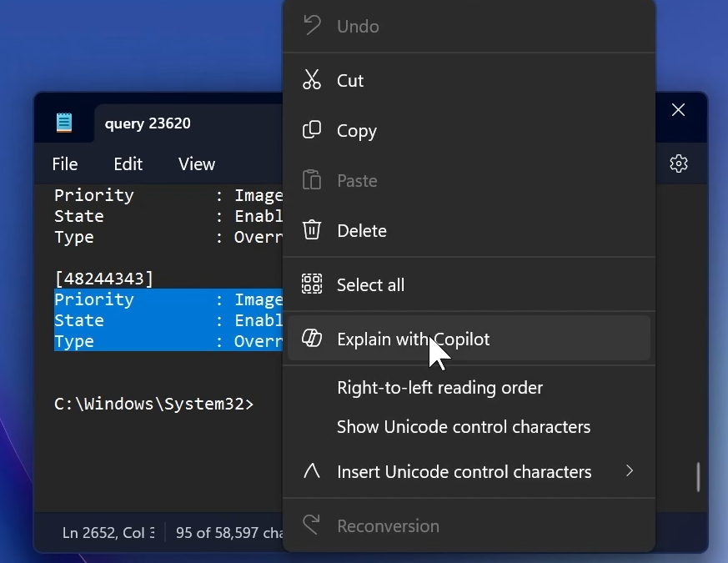
Task: Click the Undo arrow icon
Action: (x=312, y=26)
